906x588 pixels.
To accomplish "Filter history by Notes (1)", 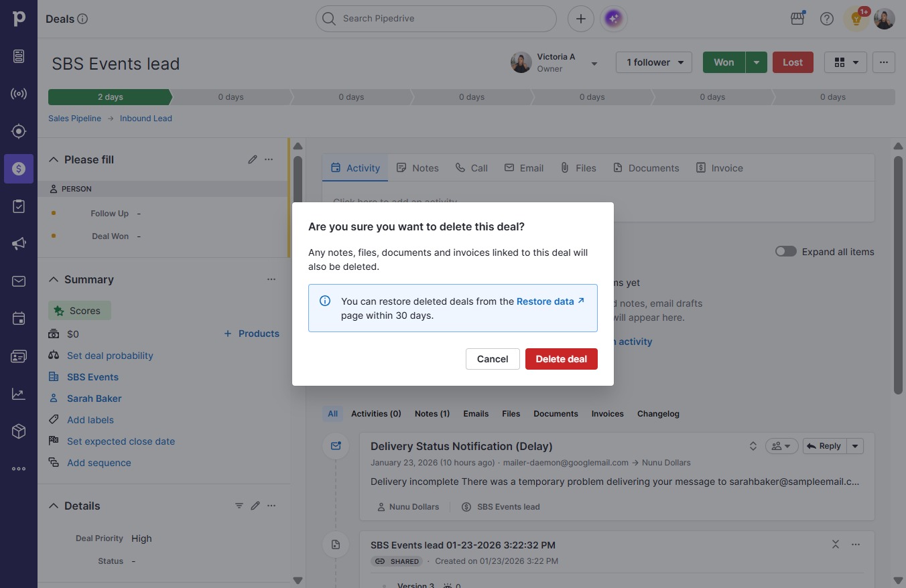I will click(432, 414).
